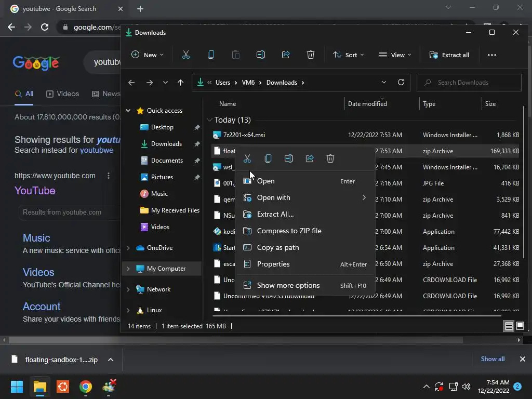Expand address bar history dropdown

pos(384,83)
